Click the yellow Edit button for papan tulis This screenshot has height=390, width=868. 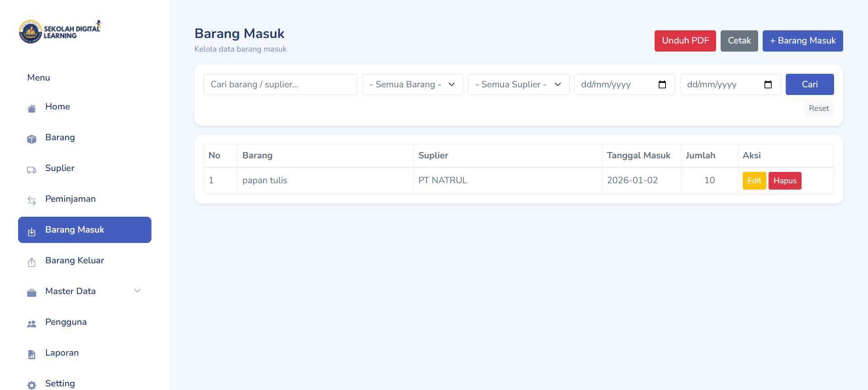754,181
